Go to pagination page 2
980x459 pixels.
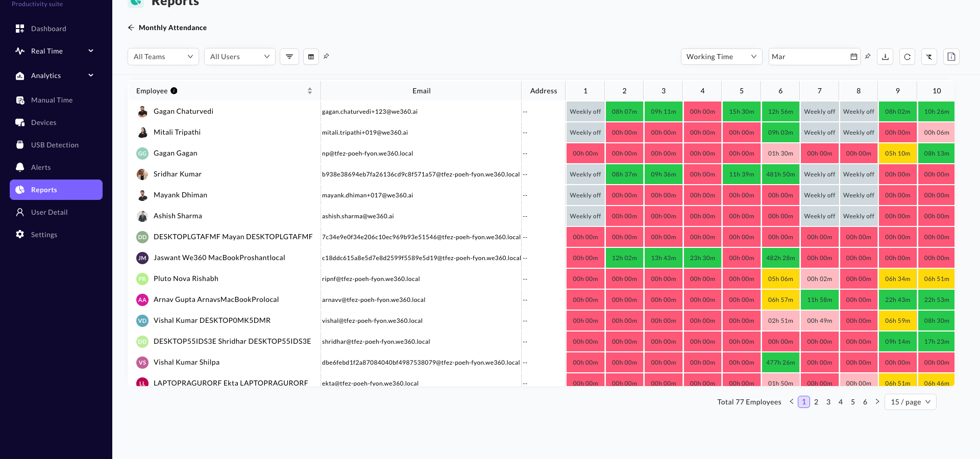(x=816, y=402)
